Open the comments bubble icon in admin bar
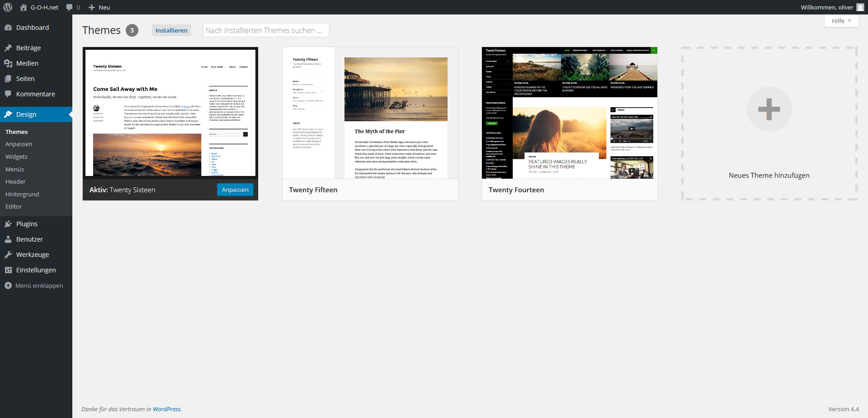 pyautogui.click(x=69, y=7)
